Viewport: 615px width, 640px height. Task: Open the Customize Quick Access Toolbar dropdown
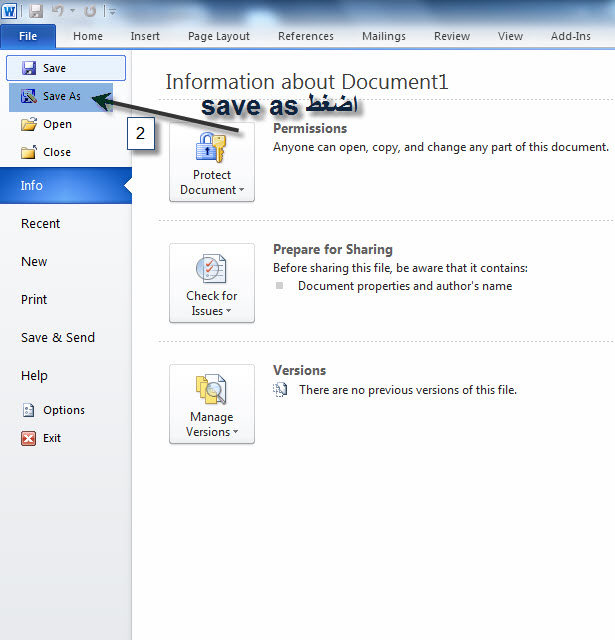[112, 11]
